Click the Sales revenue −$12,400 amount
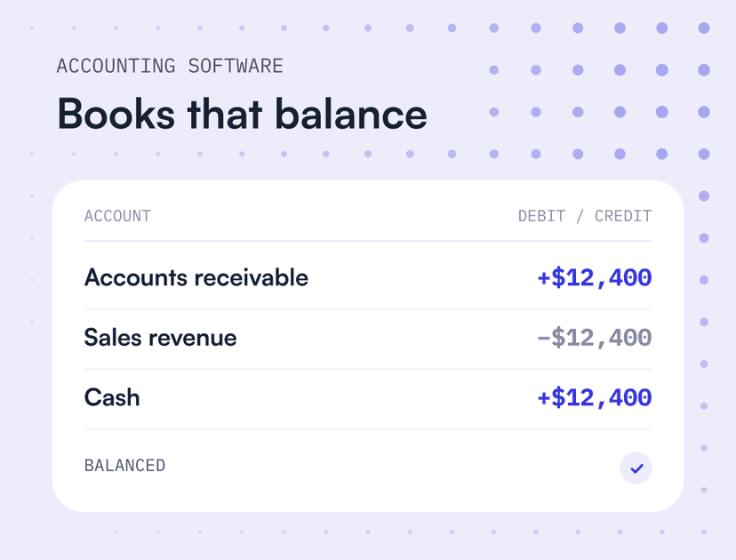The height and width of the screenshot is (560, 736). [595, 338]
